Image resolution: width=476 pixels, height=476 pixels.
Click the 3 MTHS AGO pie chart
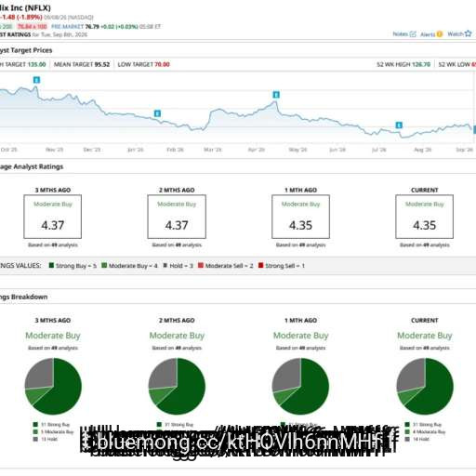53,386
